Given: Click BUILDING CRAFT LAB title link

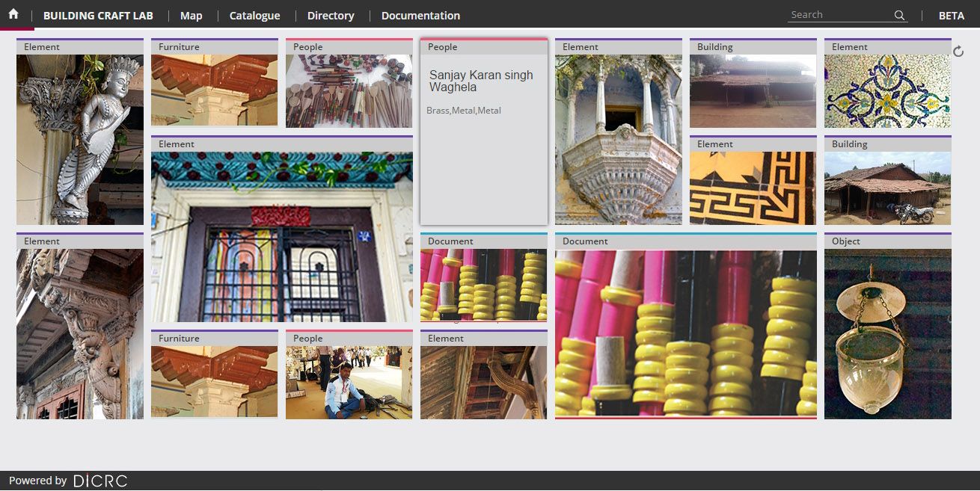Looking at the screenshot, I should [98, 15].
